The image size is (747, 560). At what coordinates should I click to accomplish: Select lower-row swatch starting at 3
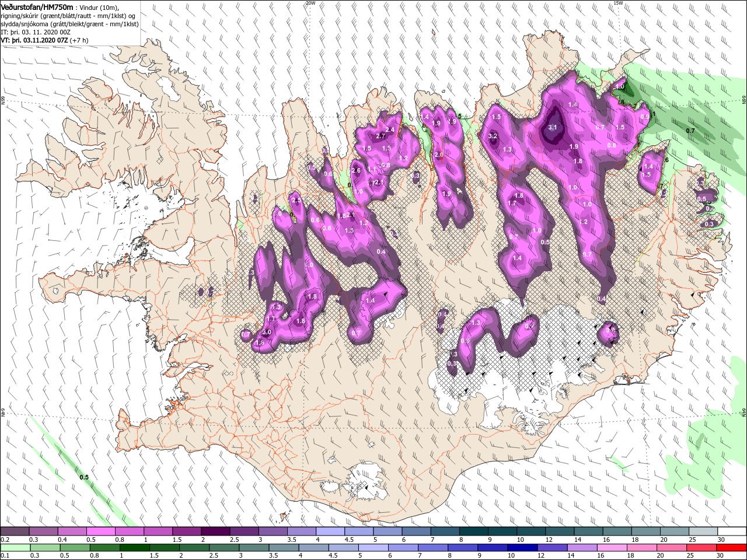254,548
